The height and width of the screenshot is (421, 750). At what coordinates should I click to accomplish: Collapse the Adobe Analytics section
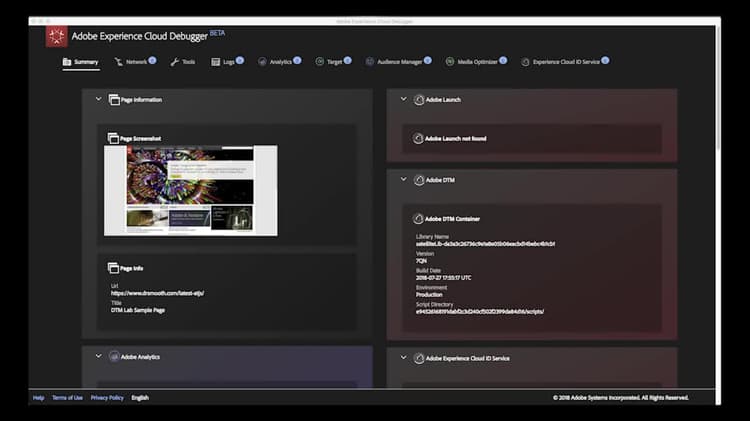(99, 356)
